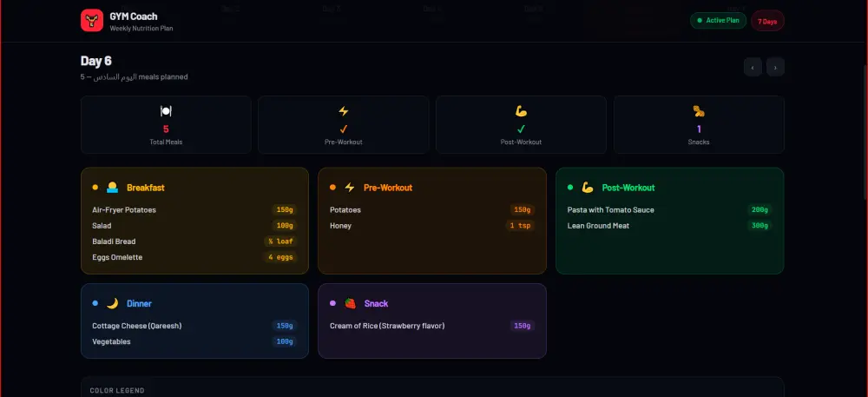Click the crescent moon icon beside Dinner

pyautogui.click(x=112, y=303)
